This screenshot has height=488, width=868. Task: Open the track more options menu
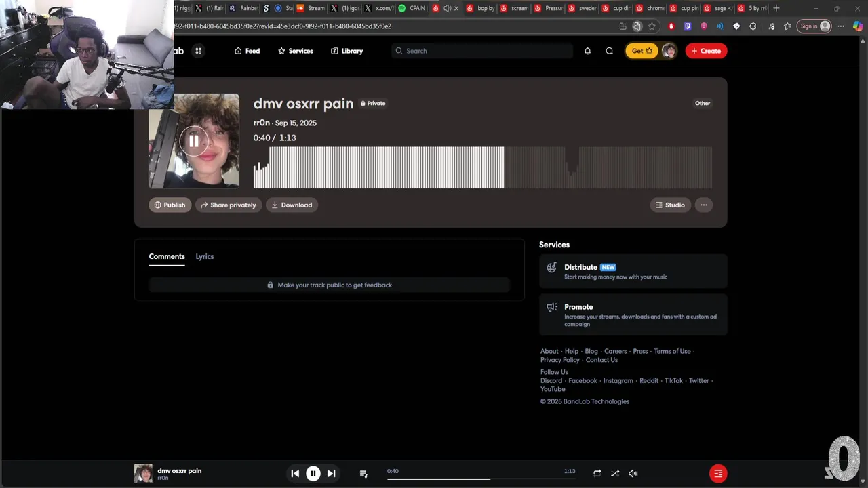[x=704, y=205]
